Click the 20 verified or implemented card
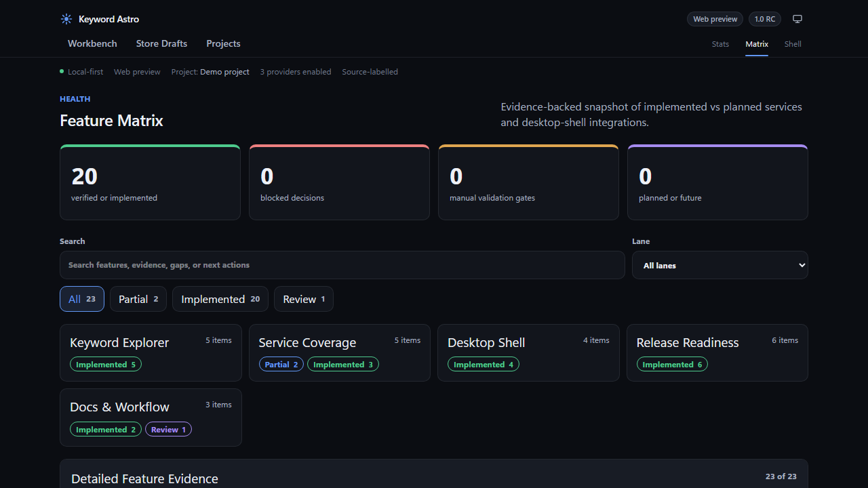The image size is (868, 488). click(150, 182)
